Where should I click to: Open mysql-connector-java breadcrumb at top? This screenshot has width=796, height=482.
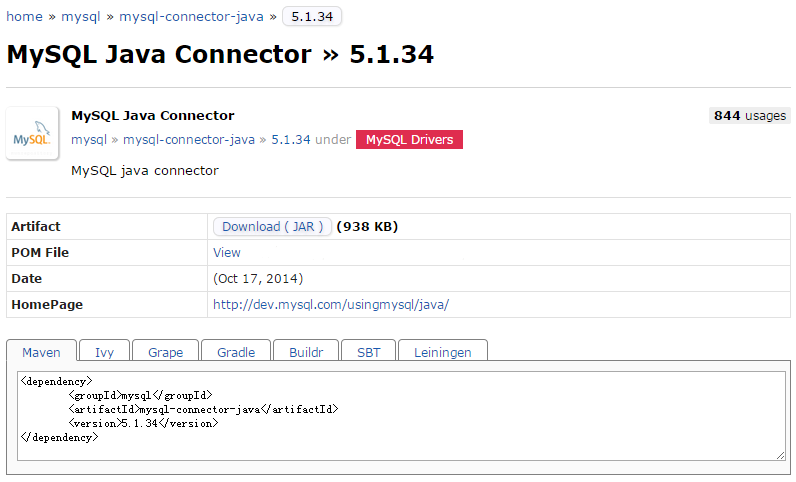pos(191,17)
